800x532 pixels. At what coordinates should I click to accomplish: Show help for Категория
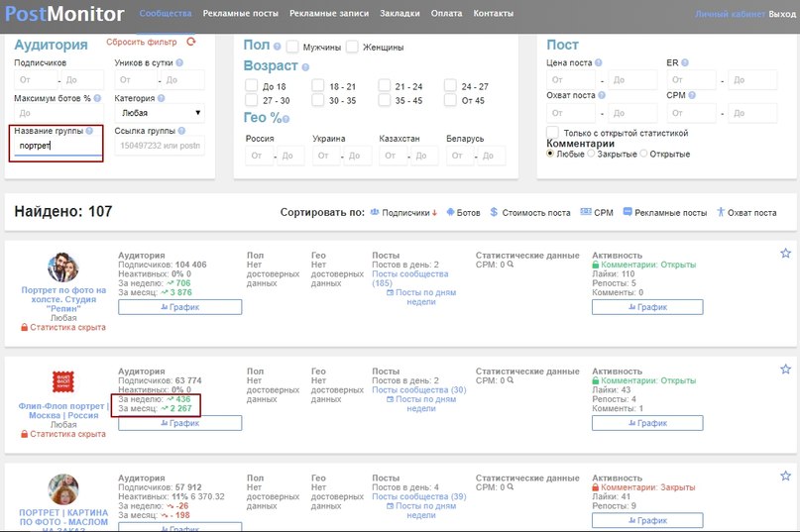tap(161, 98)
